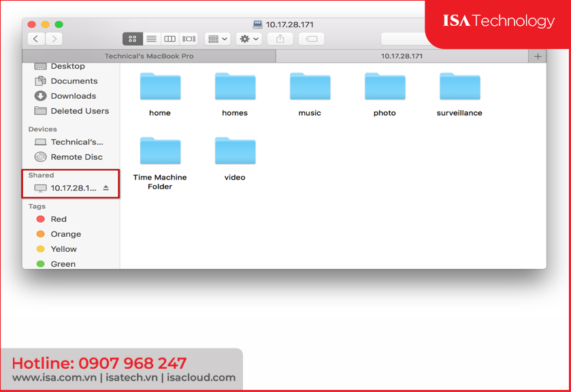Screen dimensions: 571x392
Task: Select the photo folder icon
Action: click(385, 86)
